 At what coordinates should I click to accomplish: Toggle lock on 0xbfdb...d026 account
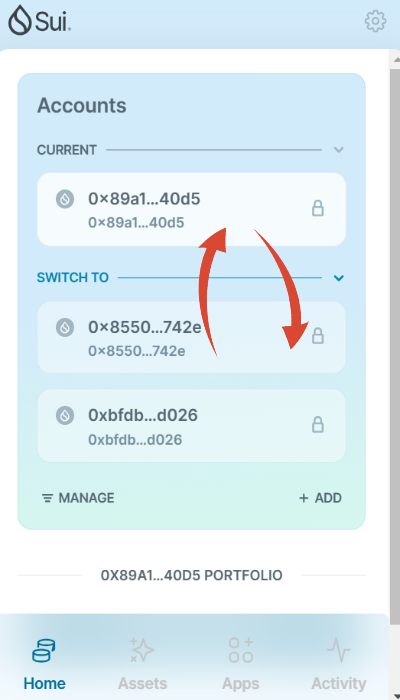point(317,425)
